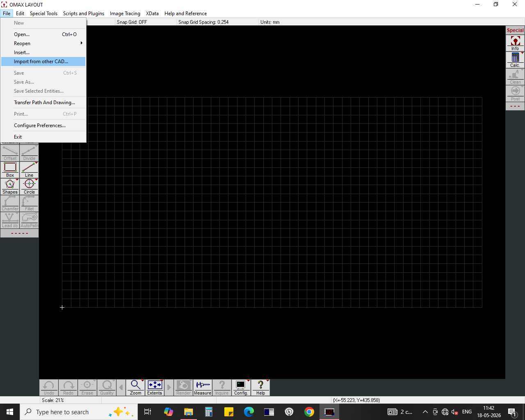Viewport: 525px width, 420px height.
Task: Click the Inquire tool
Action: [222, 388]
